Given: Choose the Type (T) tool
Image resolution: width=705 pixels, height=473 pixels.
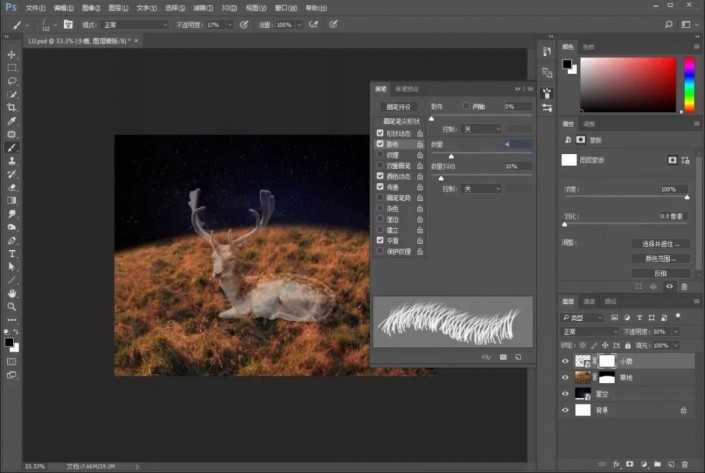Looking at the screenshot, I should [x=12, y=253].
